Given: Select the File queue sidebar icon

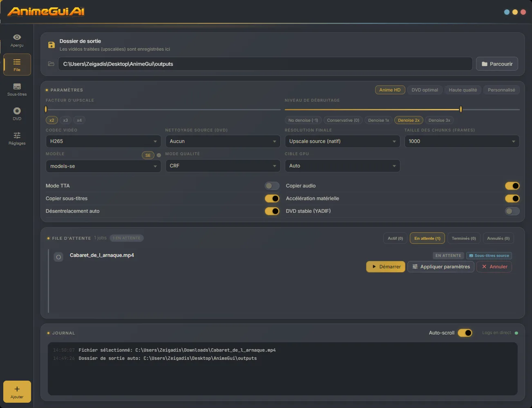Looking at the screenshot, I should (17, 65).
